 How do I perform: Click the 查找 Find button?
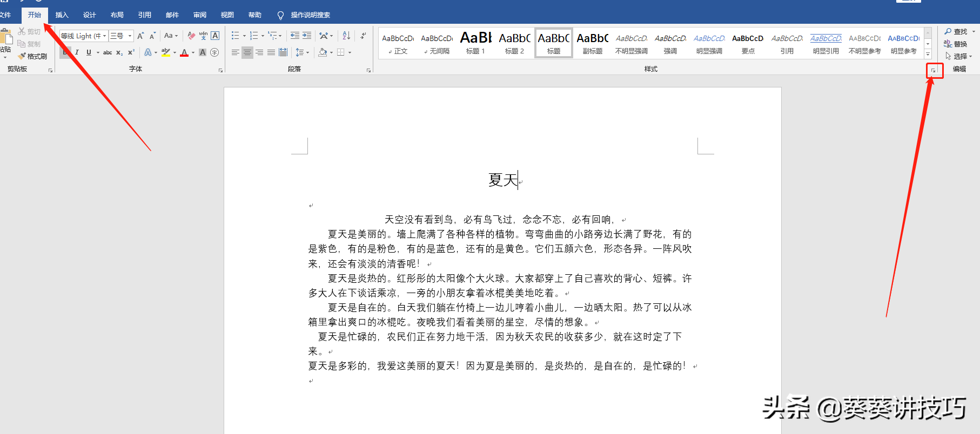[x=956, y=32]
